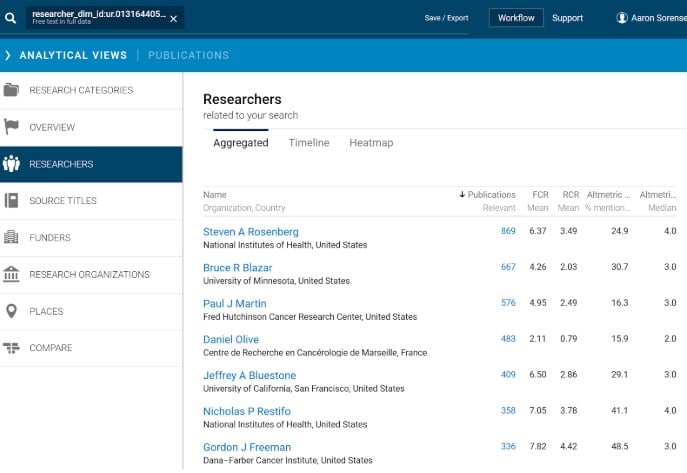Remove the researcher_dim_id search filter
The image size is (687, 473).
[x=173, y=19]
